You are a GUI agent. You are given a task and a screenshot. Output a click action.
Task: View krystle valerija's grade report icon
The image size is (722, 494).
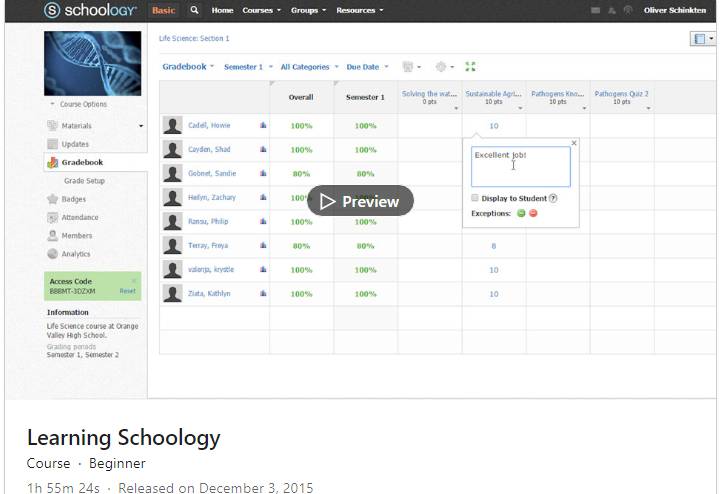(263, 269)
